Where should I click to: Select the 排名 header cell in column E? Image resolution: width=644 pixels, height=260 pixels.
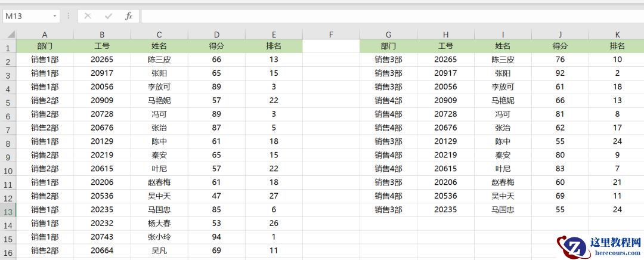(274, 46)
